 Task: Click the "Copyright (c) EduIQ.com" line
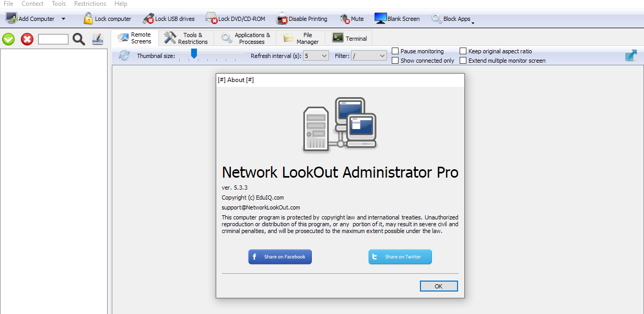click(x=253, y=197)
